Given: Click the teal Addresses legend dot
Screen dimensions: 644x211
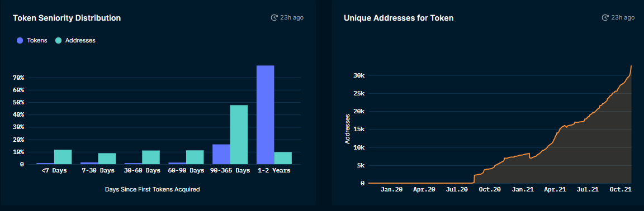Looking at the screenshot, I should [58, 40].
